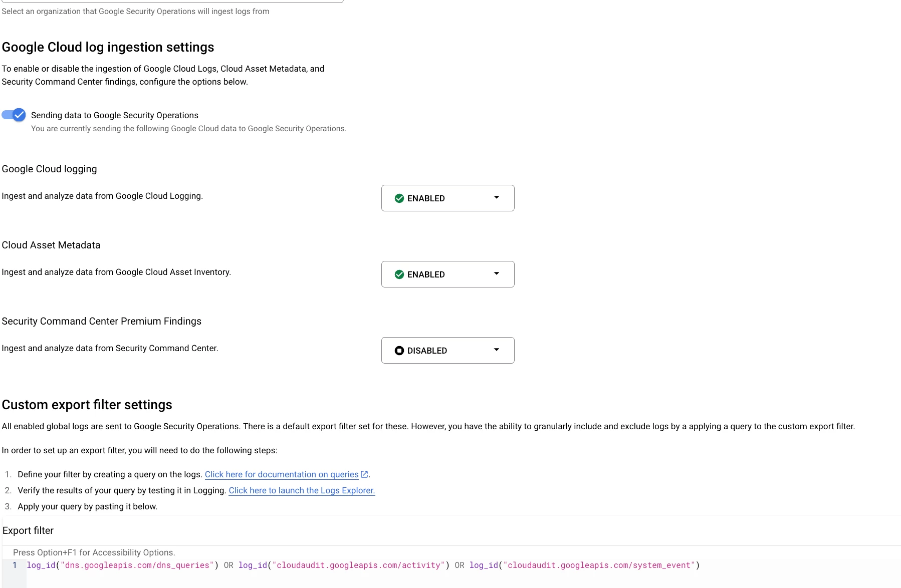Viewport: 901px width, 588px height.
Task: Click dropdown arrow next to DISABLED status
Action: click(x=497, y=350)
